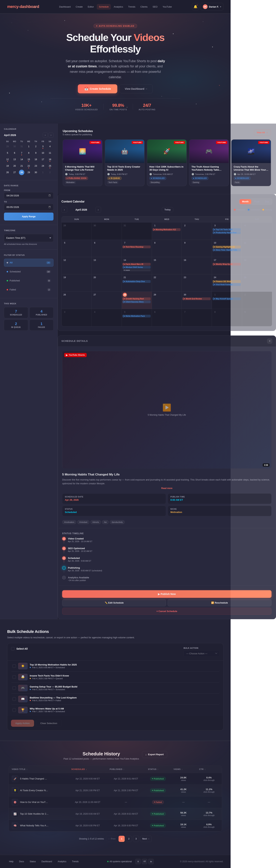Screen dimensions: 276x868
Task: Open the Darian F. user menu
Action: pos(212,7)
